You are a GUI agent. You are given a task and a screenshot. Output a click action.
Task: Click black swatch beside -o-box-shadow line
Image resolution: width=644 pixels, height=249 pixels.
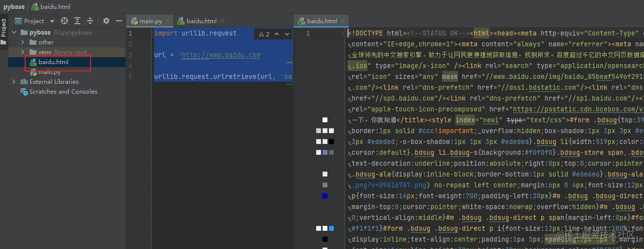point(331,142)
